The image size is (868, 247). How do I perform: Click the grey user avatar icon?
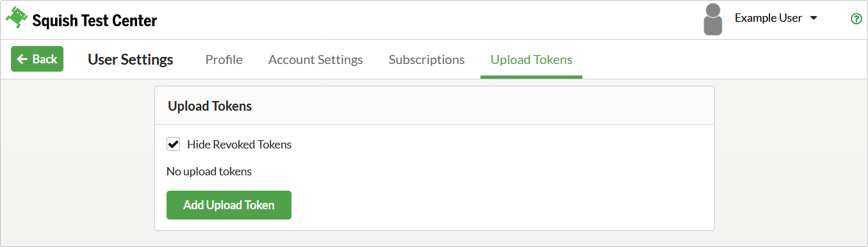(713, 19)
